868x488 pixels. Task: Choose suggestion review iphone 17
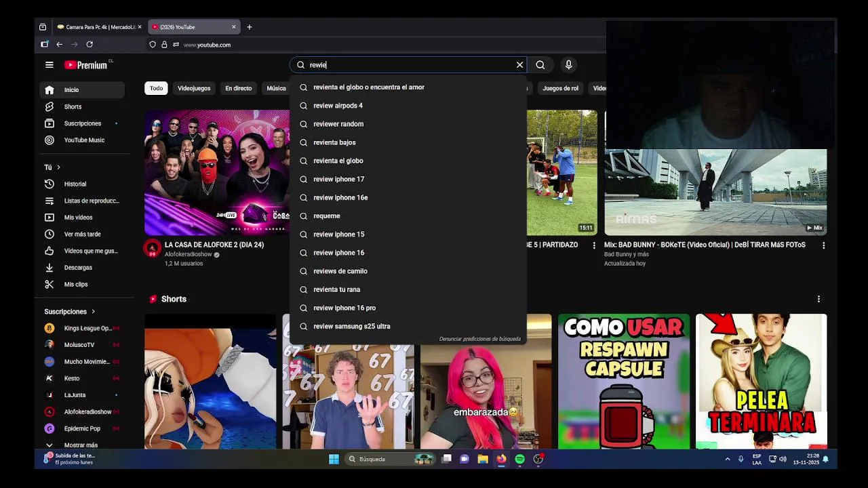[408, 179]
